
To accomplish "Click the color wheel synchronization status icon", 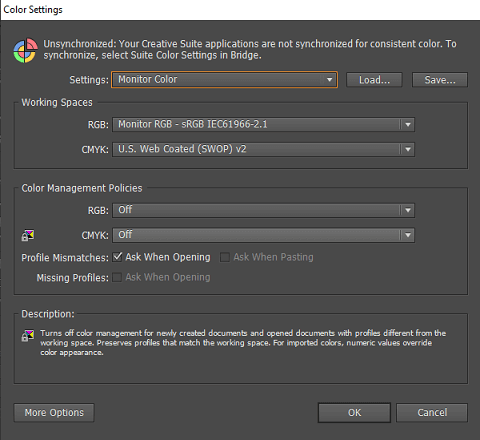I will (x=25, y=50).
